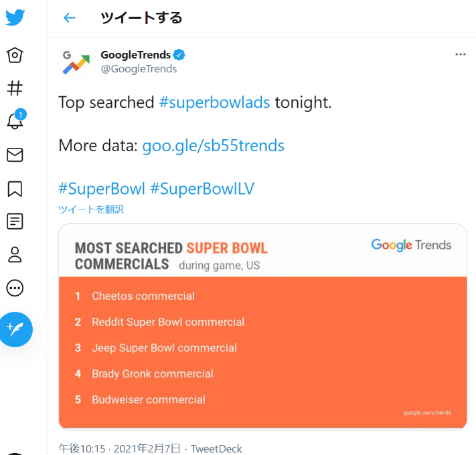The height and width of the screenshot is (455, 476).
Task: Click ツイートを翻訳 translate link
Action: tap(91, 209)
